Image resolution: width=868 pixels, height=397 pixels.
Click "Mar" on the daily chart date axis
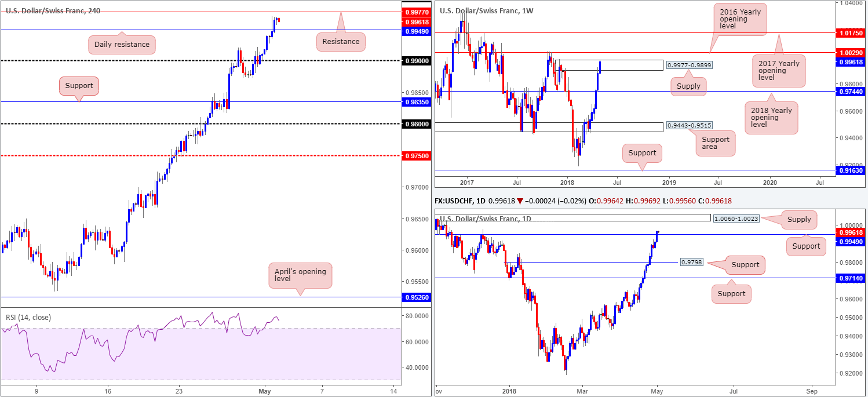(582, 390)
